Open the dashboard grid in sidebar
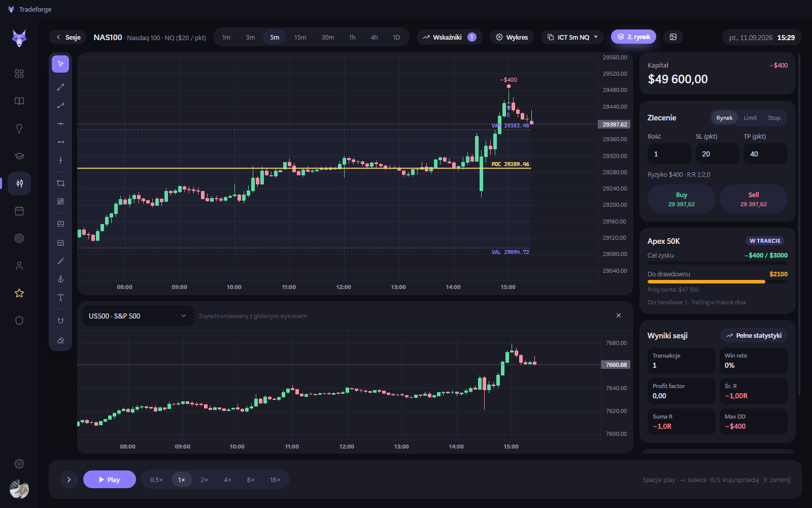Image resolution: width=812 pixels, height=508 pixels. tap(19, 74)
